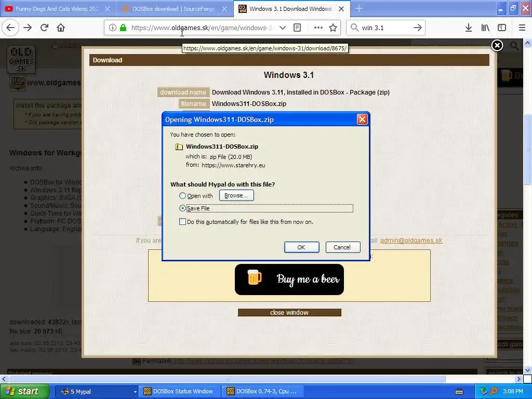Check Do this automatically for files like this
Image resolution: width=532 pixels, height=399 pixels.
coord(182,221)
